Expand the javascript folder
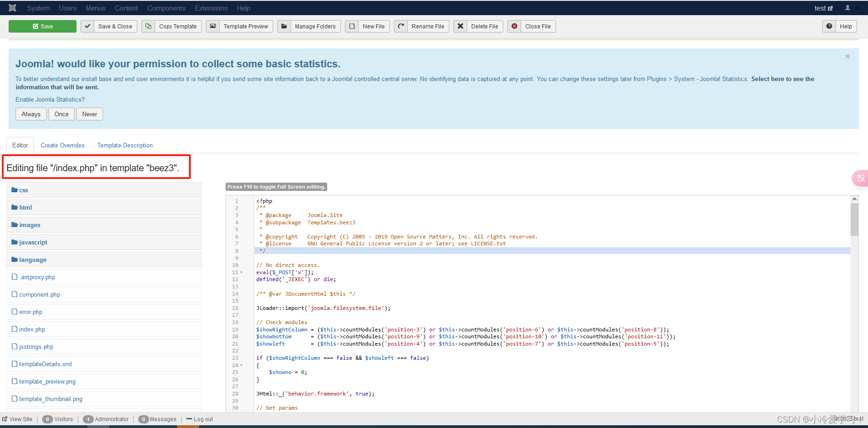This screenshot has width=868, height=428. tap(104, 242)
